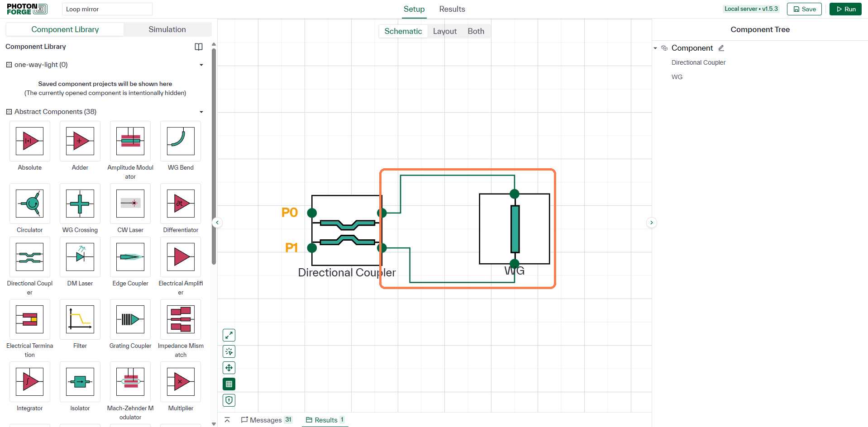Viewport: 868px width, 427px height.
Task: Expand the bottom messages panel
Action: tap(227, 420)
